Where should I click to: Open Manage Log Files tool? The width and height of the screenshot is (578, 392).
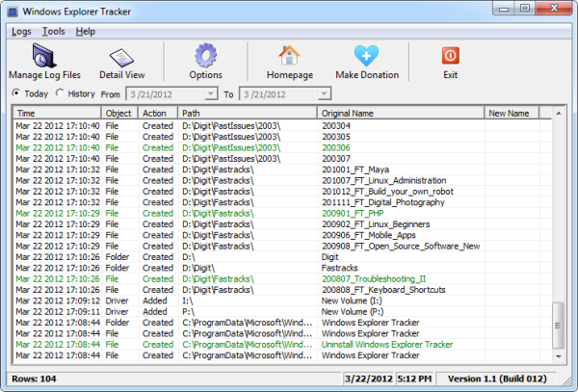[44, 61]
